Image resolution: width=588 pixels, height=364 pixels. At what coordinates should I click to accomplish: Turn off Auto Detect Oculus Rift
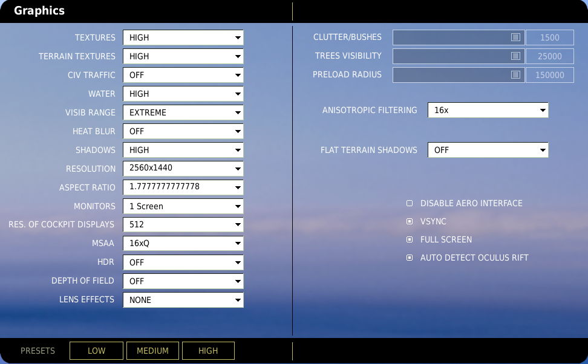click(x=410, y=258)
